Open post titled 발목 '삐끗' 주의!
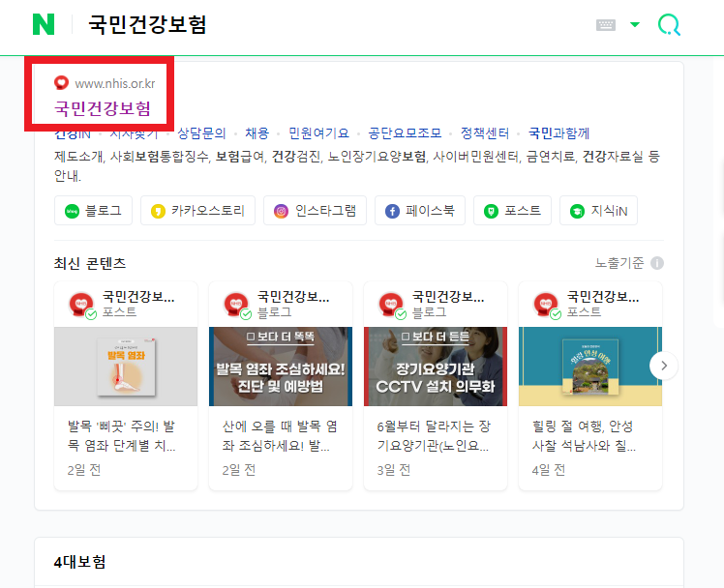The width and height of the screenshot is (724, 588). 121,436
